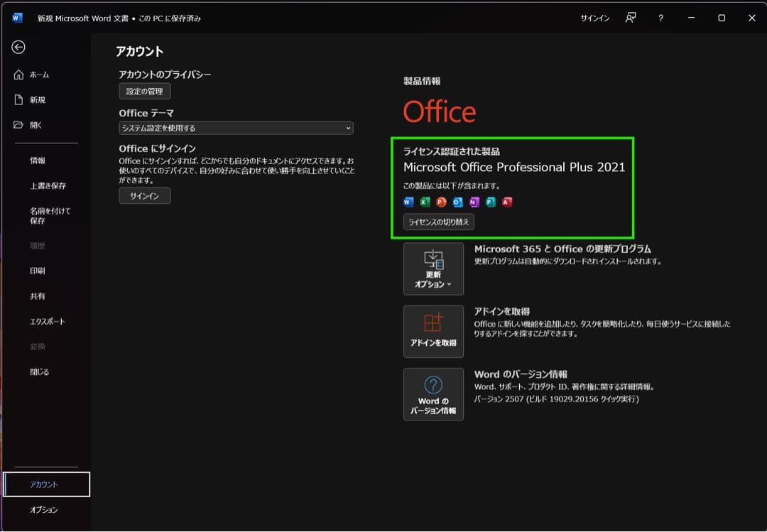
Task: Click the Sign in (サインイン) link in title bar
Action: (x=595, y=18)
